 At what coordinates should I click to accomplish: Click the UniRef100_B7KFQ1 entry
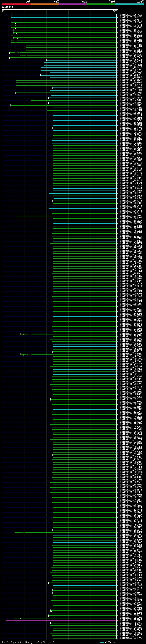pos(131,93)
